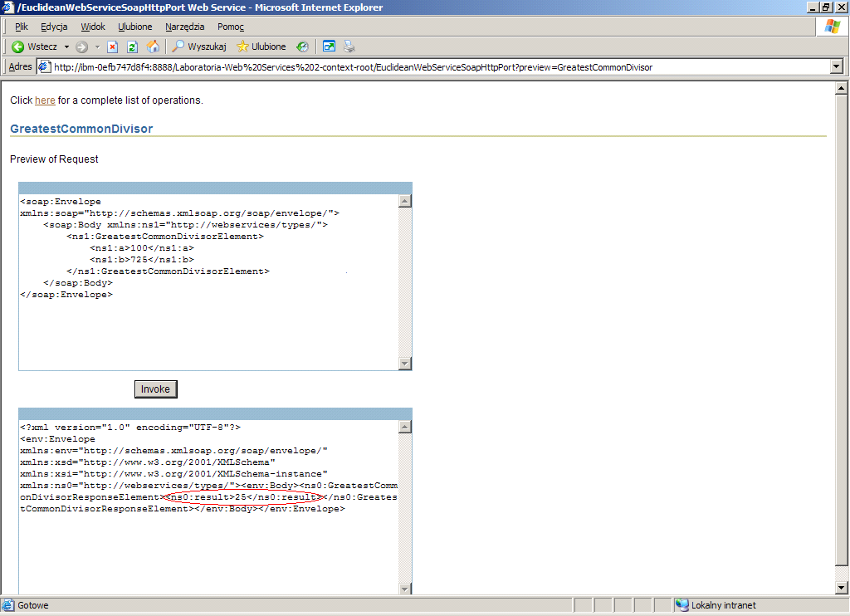Click the IE page icon in the status bar
Screen dimensions: 850x616
point(8,605)
